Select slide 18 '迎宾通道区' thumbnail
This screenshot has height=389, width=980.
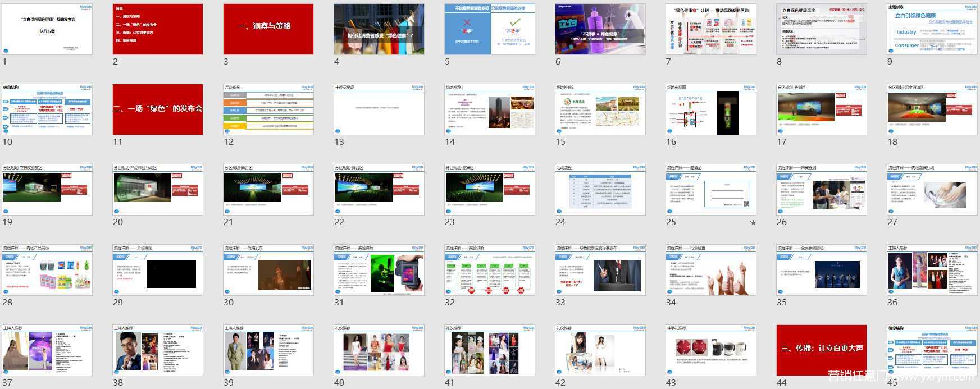(x=932, y=109)
